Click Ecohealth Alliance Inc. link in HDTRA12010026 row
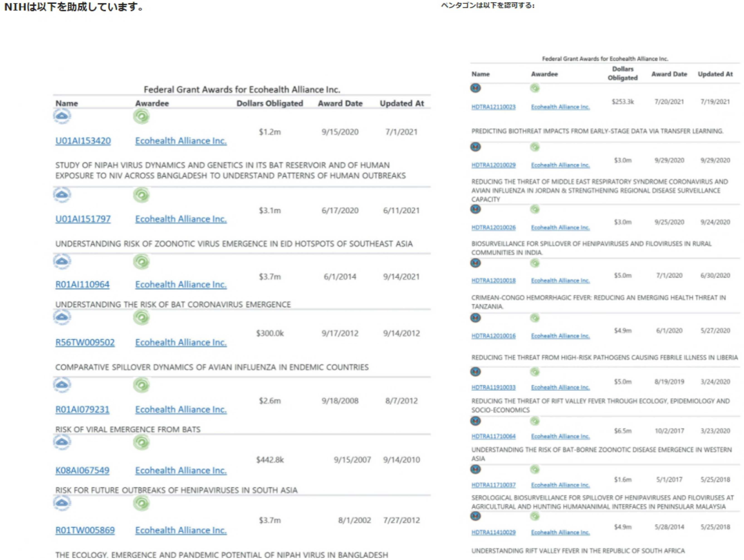The width and height of the screenshot is (744, 560). click(x=560, y=228)
